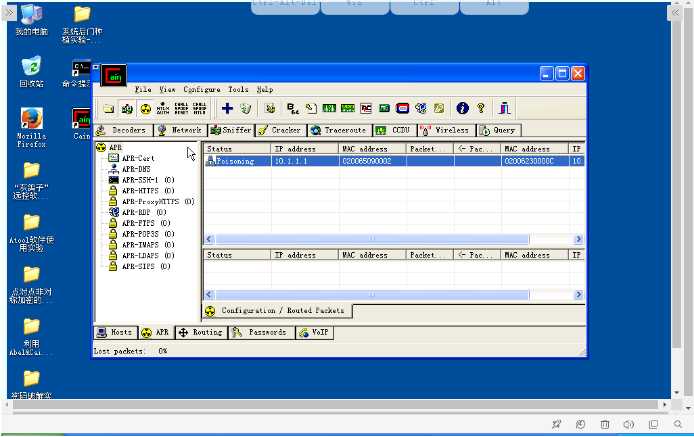The image size is (694, 437).
Task: Click the Challenge Spoofing NTLM toolbar icon
Action: pos(199,108)
